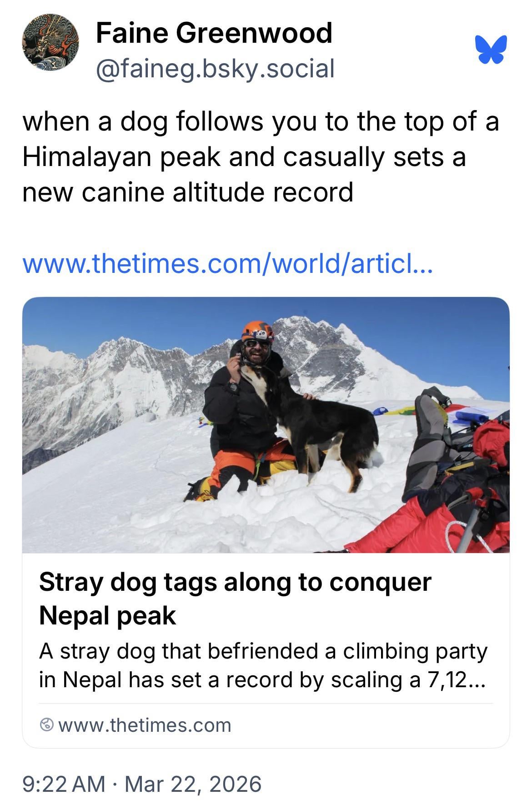Open the mountaineer and dog photo preview

coord(266,425)
